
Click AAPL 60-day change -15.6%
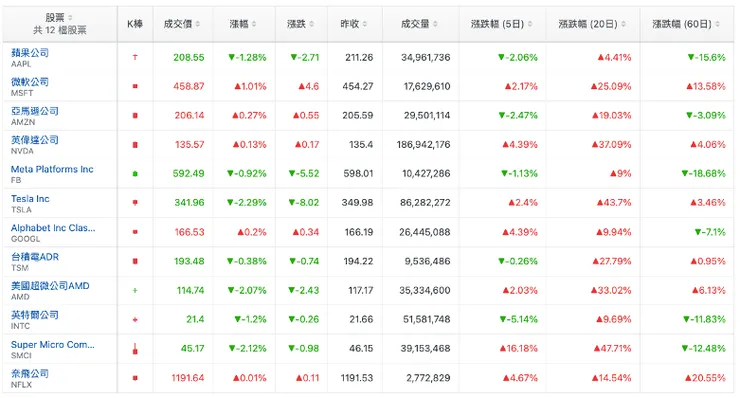(706, 58)
